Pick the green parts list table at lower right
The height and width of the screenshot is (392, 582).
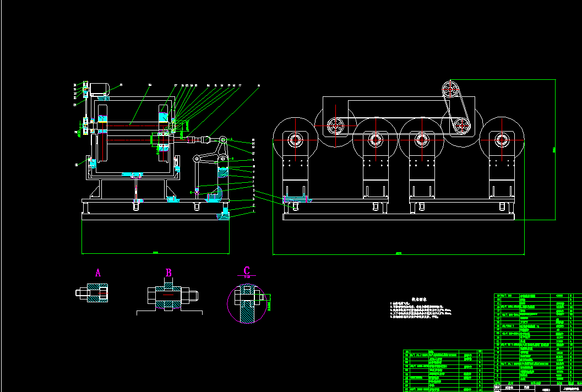pos(538,339)
